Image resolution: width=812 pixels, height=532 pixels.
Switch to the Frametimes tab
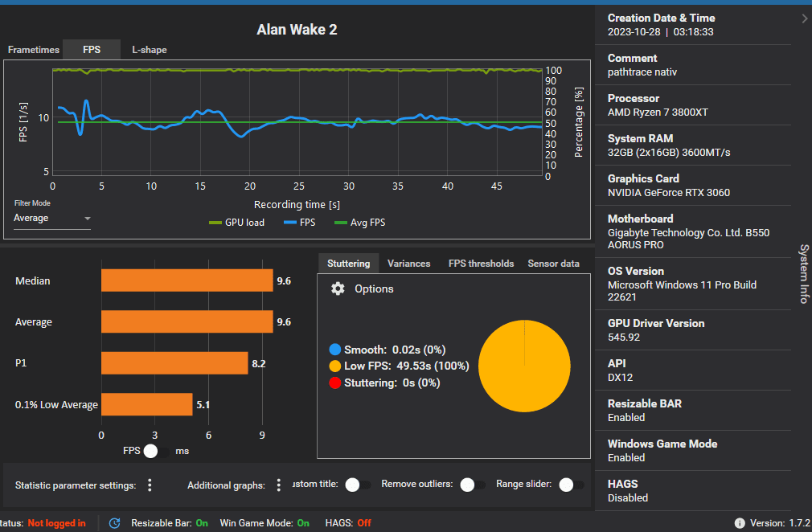coord(34,50)
